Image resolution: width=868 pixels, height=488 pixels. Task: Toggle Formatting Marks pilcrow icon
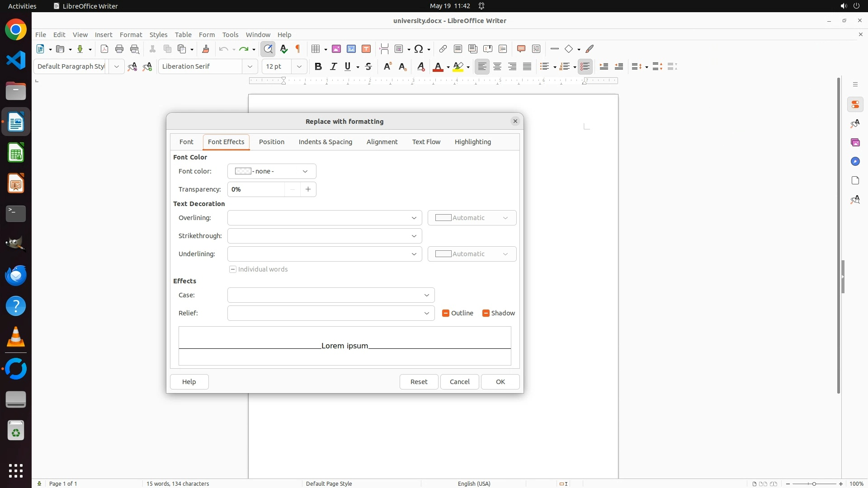tap(298, 49)
